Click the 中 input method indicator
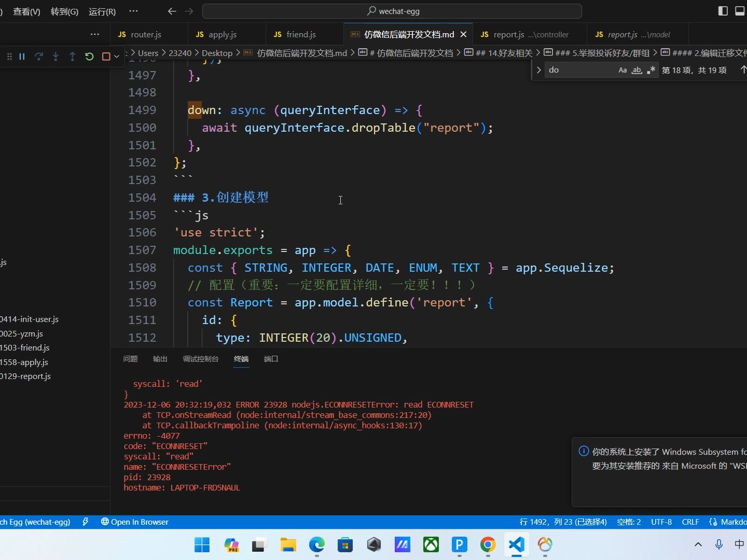Screen dimensions: 747x560 pos(739,544)
